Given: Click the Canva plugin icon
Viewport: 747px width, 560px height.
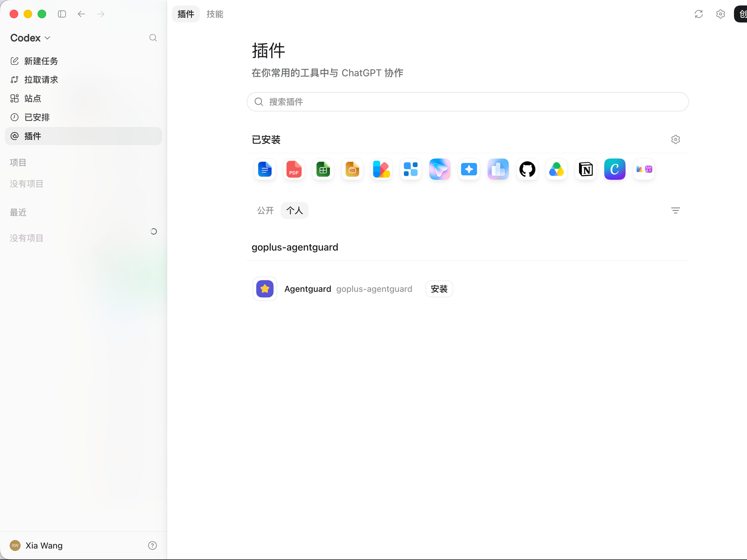Looking at the screenshot, I should tap(615, 169).
